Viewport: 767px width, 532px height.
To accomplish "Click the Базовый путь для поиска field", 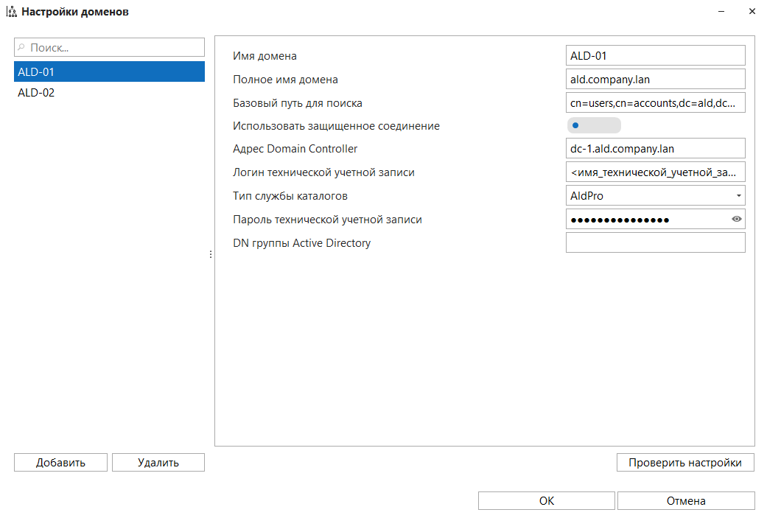I will pos(656,102).
